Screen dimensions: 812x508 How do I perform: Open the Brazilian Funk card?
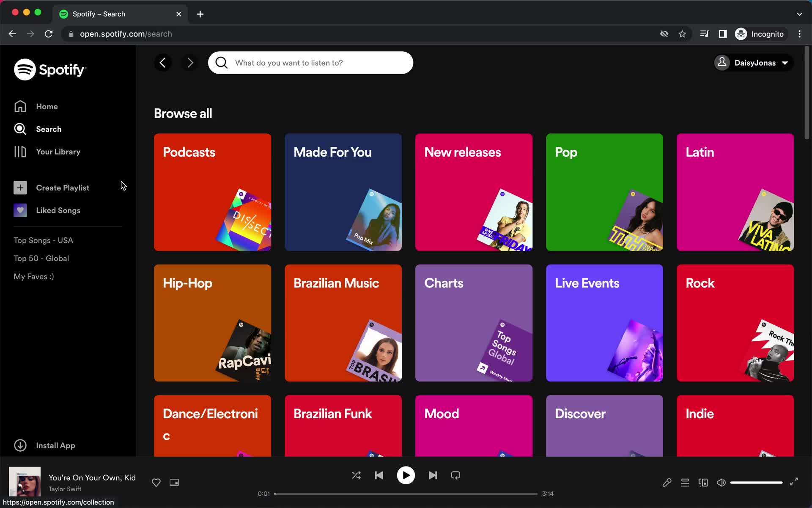343,426
